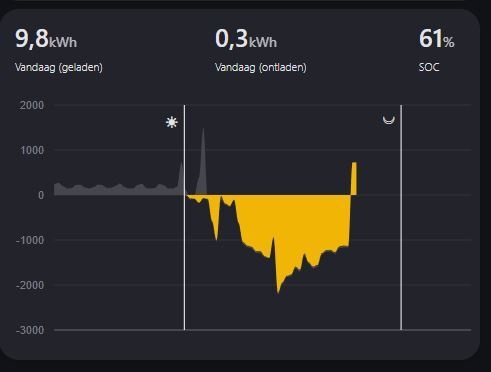Click the sunrise sun icon
The width and height of the screenshot is (491, 372).
(172, 122)
